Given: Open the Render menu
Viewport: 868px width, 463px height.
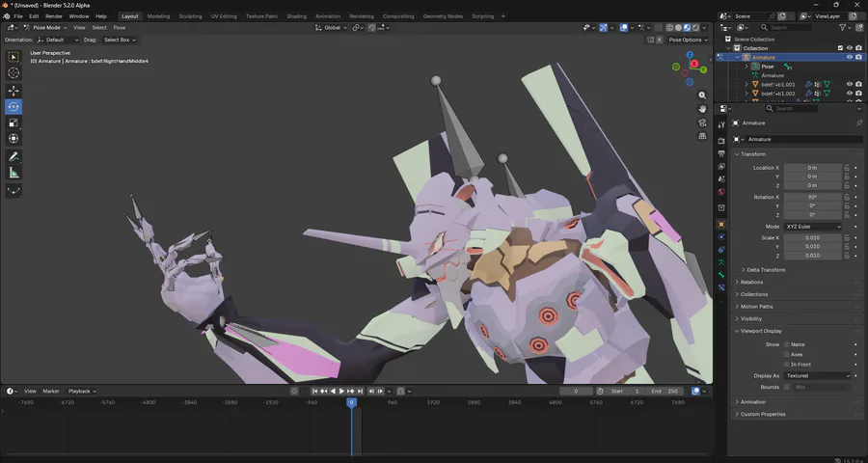Looking at the screenshot, I should coord(54,16).
